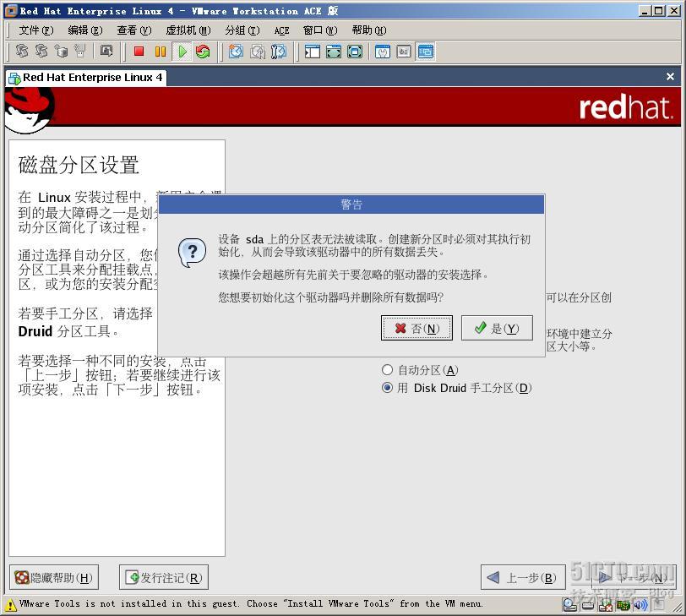Open the 帮助(H) menu
686x616 pixels.
[369, 30]
